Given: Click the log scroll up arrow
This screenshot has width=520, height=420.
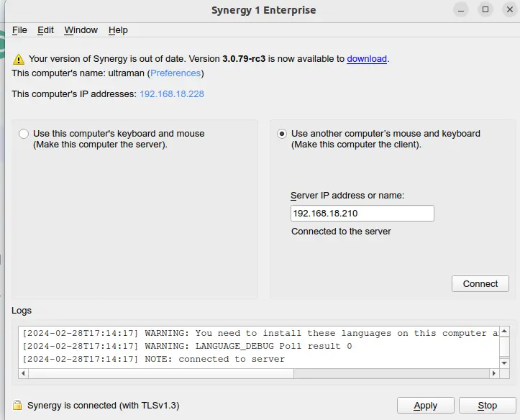Looking at the screenshot, I should tap(504, 332).
